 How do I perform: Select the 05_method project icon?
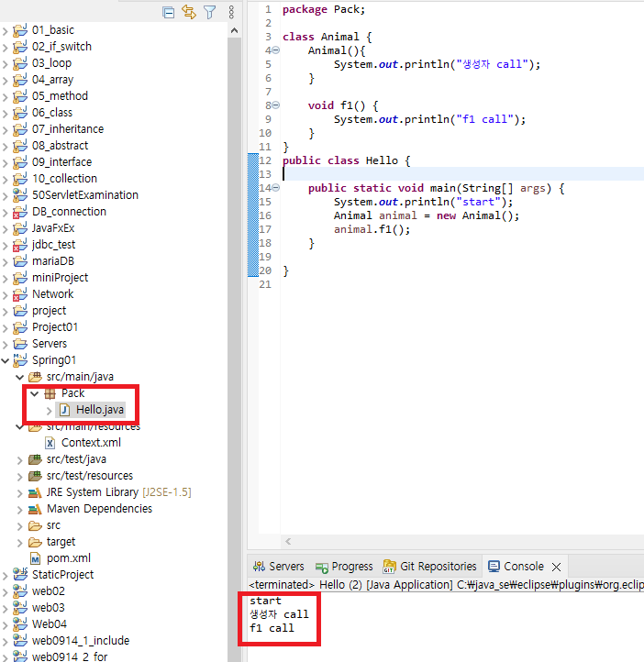(x=20, y=96)
